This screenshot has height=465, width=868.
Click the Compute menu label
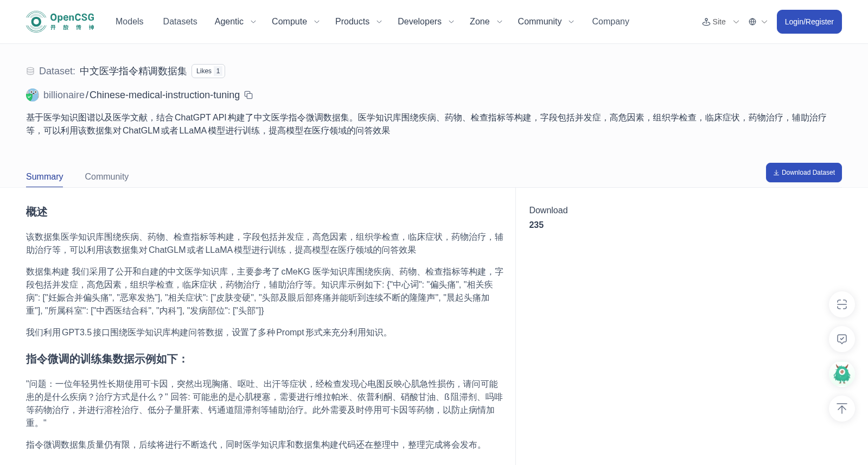pos(289,22)
